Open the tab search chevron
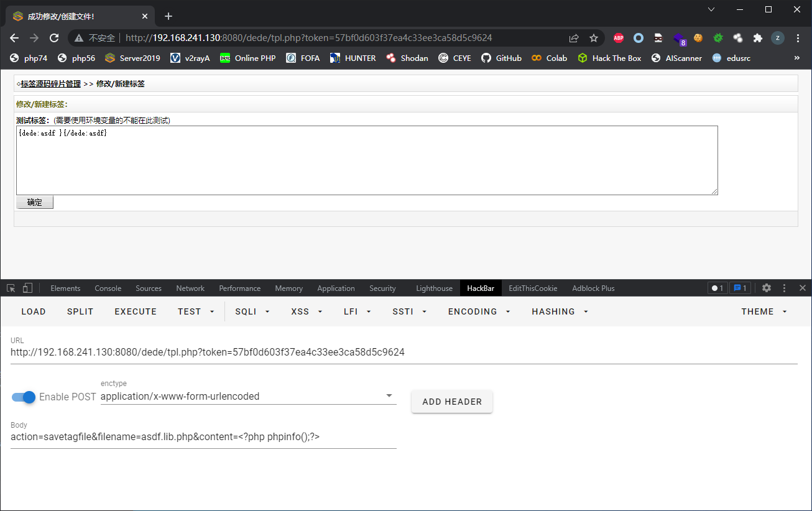This screenshot has height=511, width=812. (711, 9)
